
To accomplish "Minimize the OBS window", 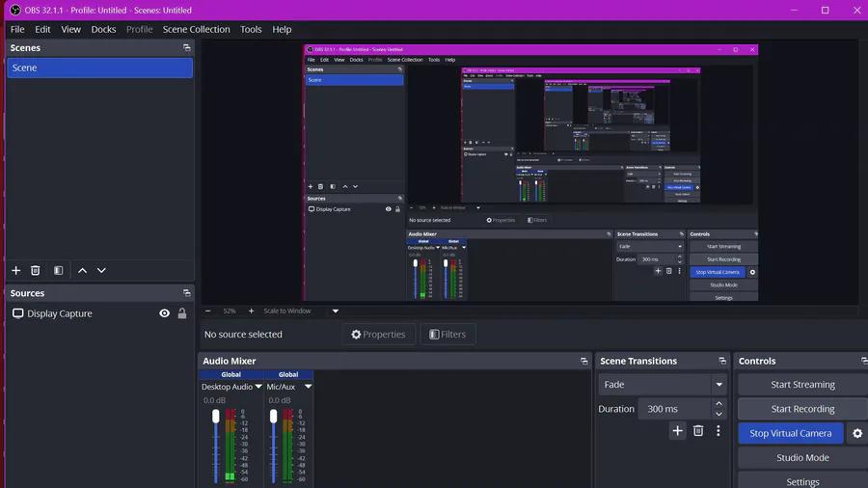I will tap(794, 10).
